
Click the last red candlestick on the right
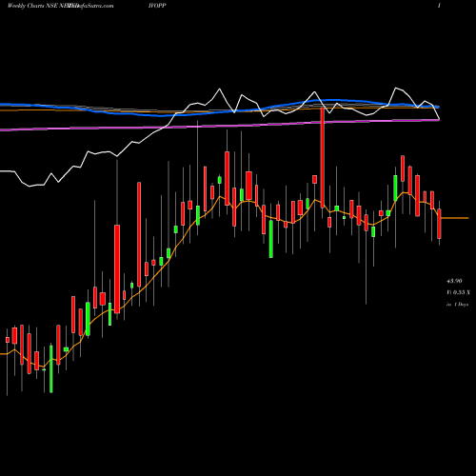[439, 224]
